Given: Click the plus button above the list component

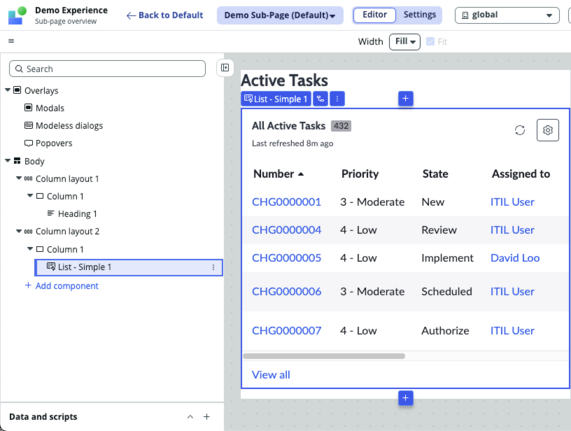Looking at the screenshot, I should pos(405,99).
